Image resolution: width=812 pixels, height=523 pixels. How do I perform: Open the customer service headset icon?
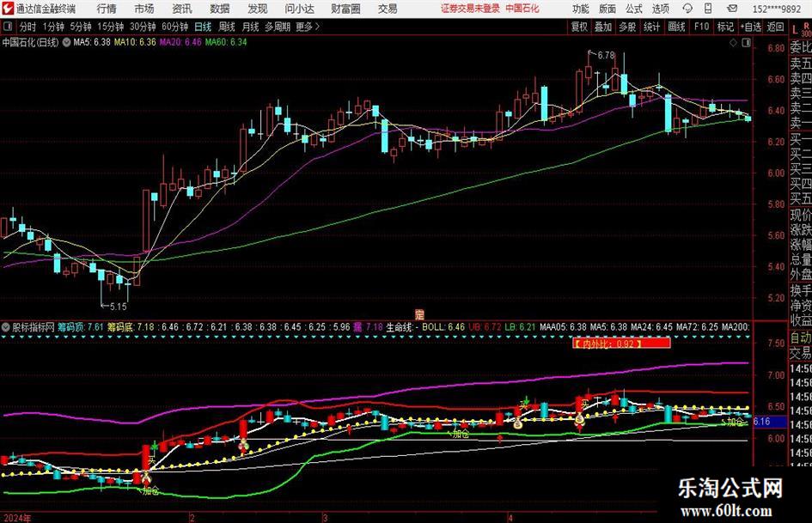click(687, 9)
